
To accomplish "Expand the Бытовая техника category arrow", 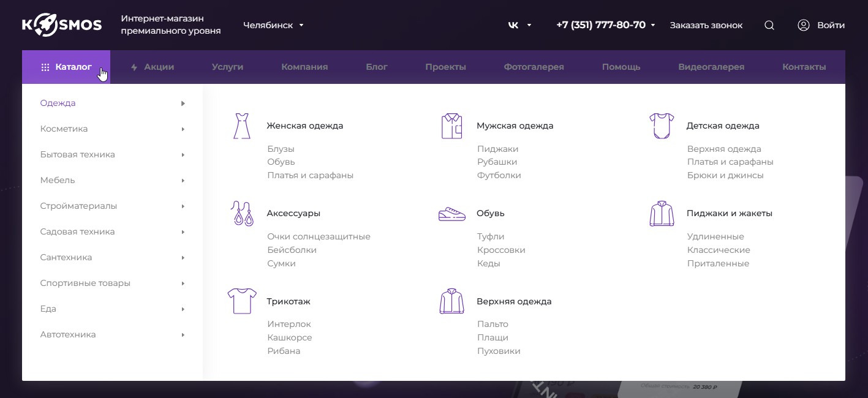I will [183, 155].
